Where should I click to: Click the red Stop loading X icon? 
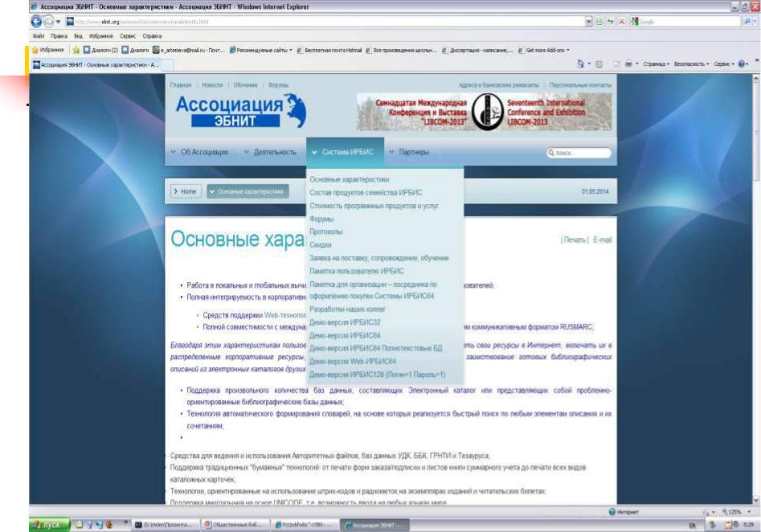click(x=621, y=22)
